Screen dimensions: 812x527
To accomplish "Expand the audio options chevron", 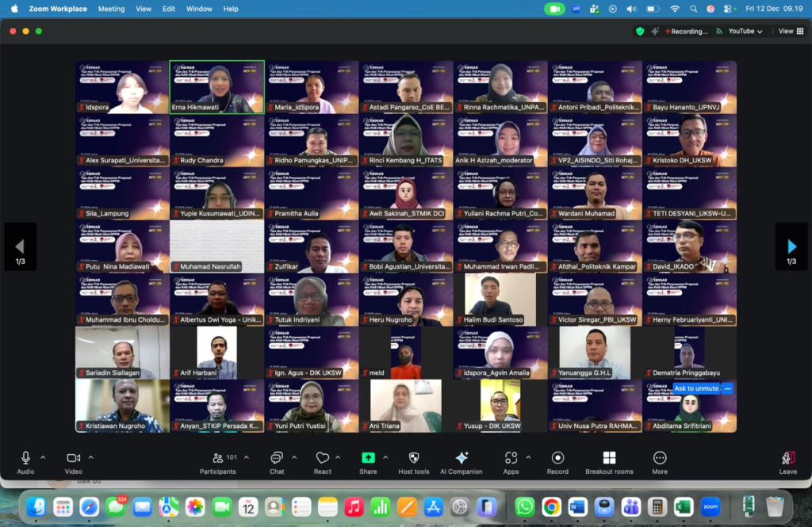I will coord(43,457).
